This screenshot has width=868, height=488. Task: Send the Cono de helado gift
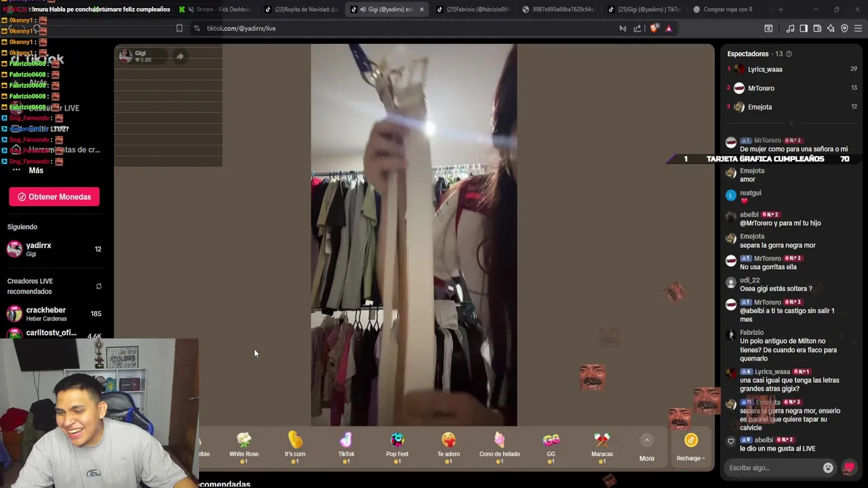click(x=500, y=447)
